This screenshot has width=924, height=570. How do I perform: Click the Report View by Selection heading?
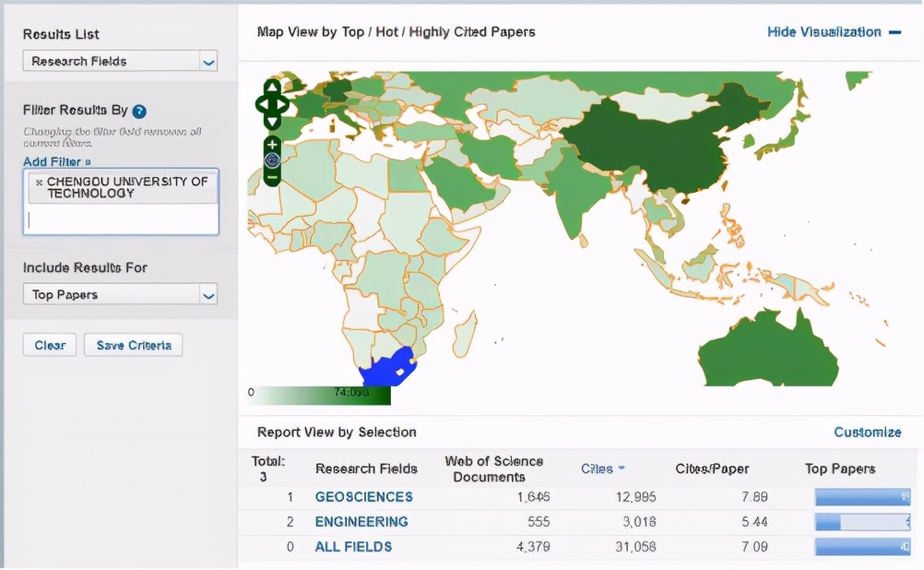coord(337,432)
